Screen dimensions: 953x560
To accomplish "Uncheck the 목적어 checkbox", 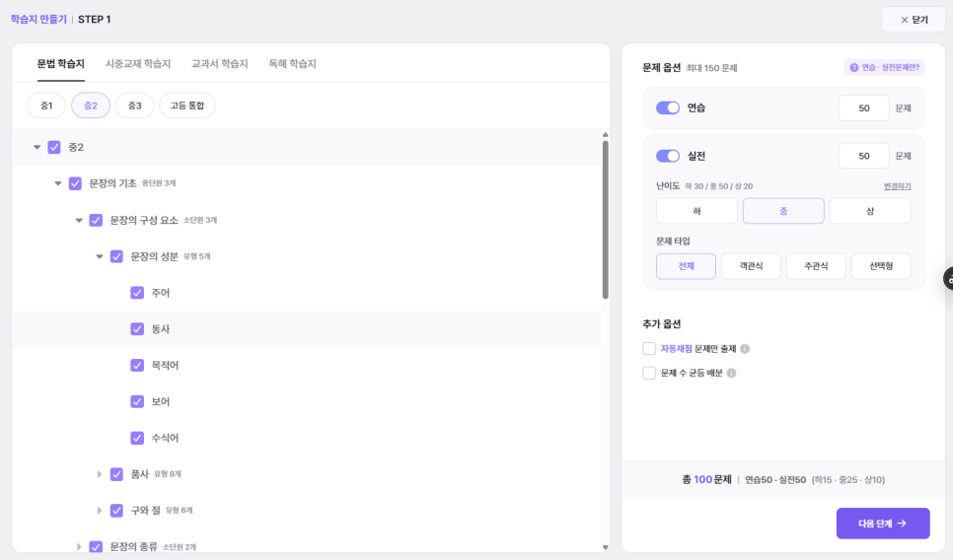I will [x=137, y=365].
